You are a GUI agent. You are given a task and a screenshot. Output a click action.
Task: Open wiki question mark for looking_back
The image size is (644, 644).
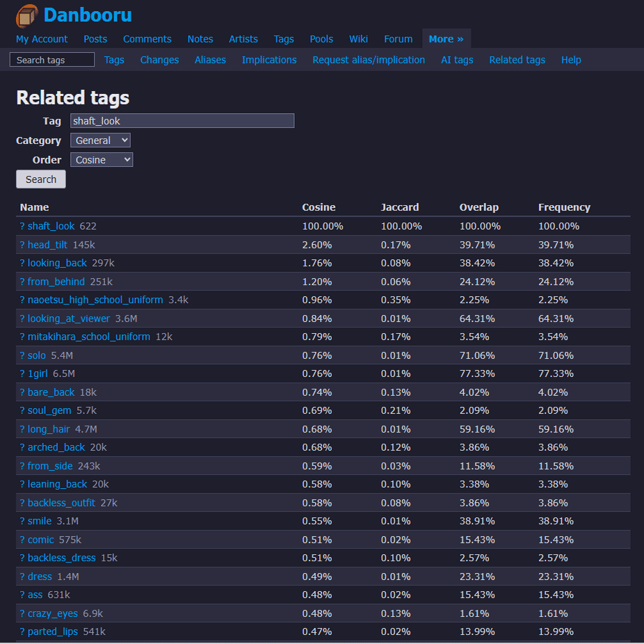(22, 263)
